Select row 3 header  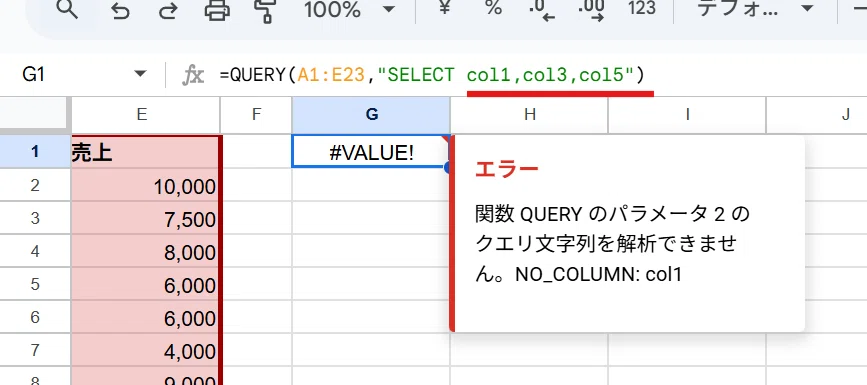(35, 217)
